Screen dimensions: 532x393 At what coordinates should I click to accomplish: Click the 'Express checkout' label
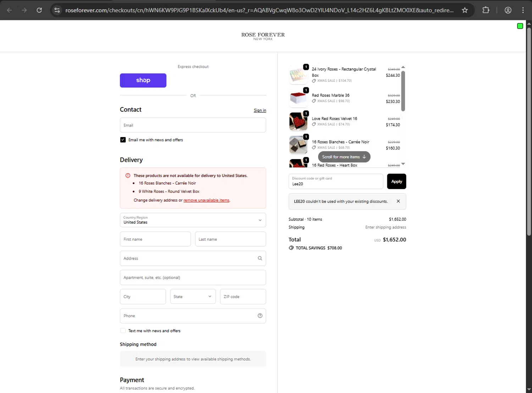point(193,67)
